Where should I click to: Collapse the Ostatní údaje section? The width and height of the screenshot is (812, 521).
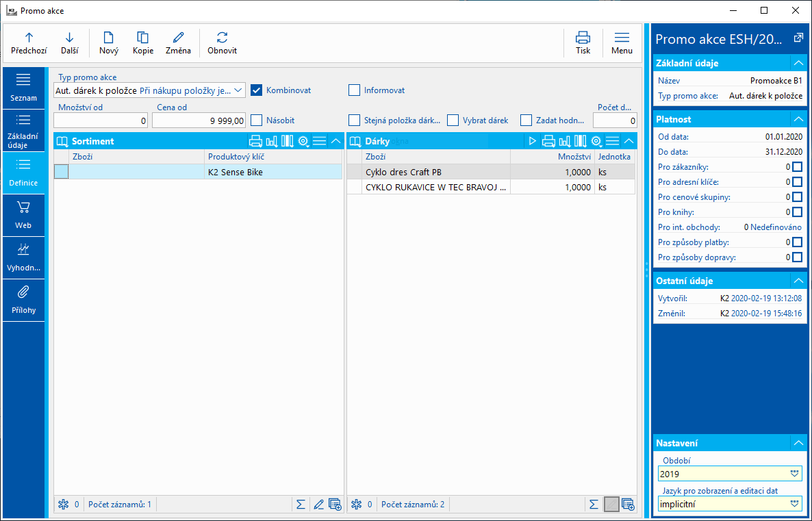click(x=798, y=281)
